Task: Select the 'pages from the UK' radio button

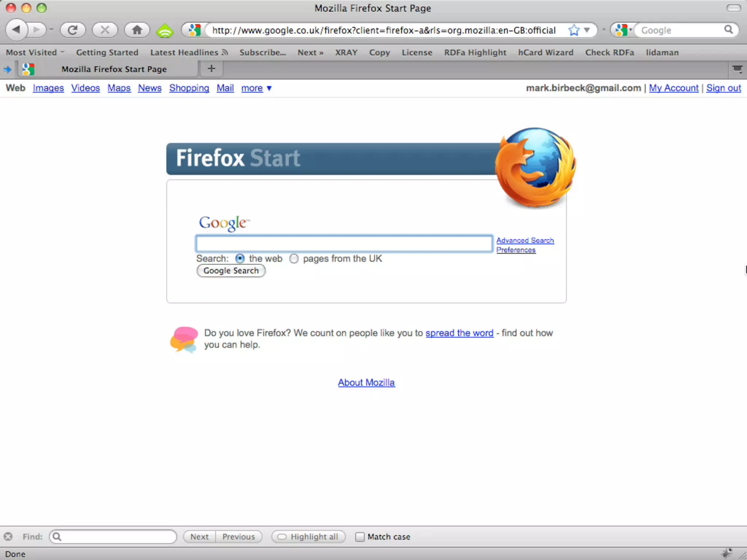Action: point(294,258)
